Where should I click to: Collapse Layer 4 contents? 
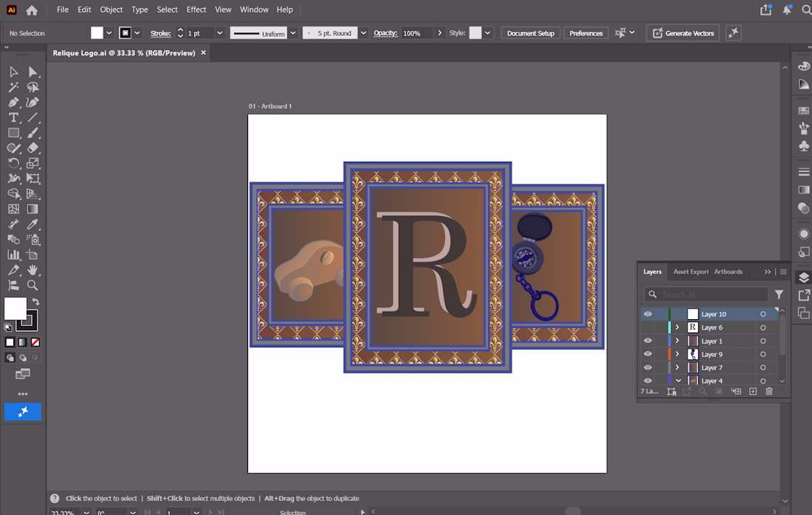click(678, 381)
